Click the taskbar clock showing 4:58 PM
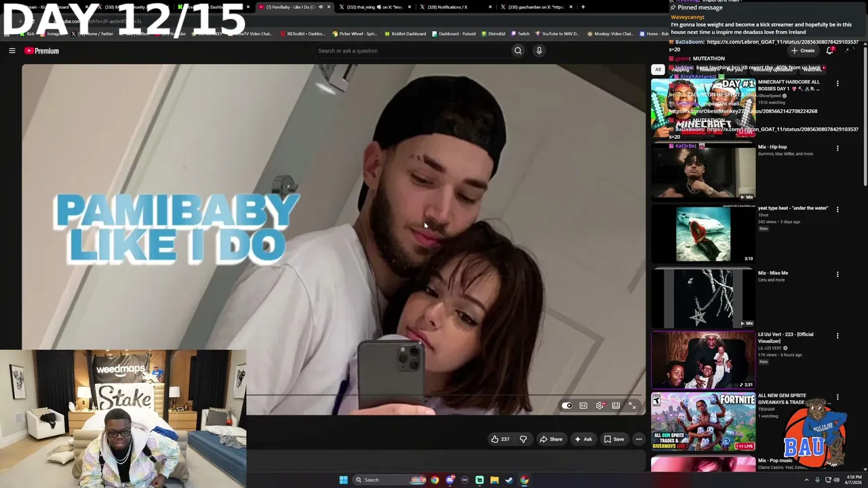Image resolution: width=868 pixels, height=488 pixels. click(x=854, y=480)
